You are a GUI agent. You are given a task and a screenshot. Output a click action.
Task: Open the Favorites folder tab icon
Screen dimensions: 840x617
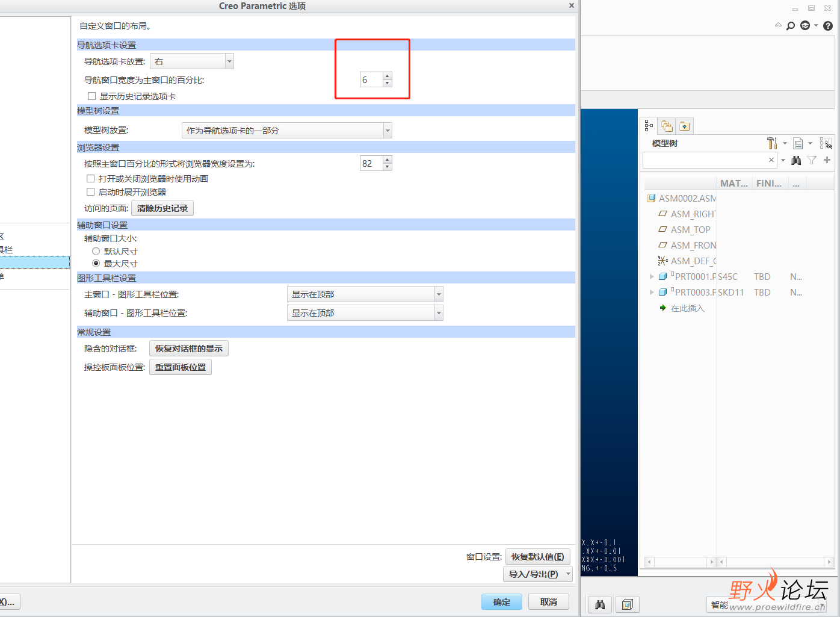pos(685,125)
